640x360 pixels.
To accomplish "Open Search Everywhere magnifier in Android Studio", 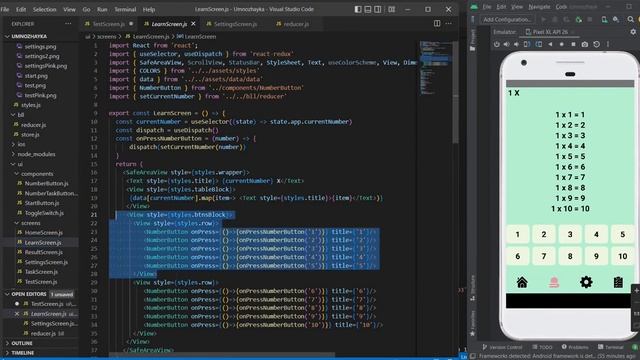I will [x=631, y=19].
